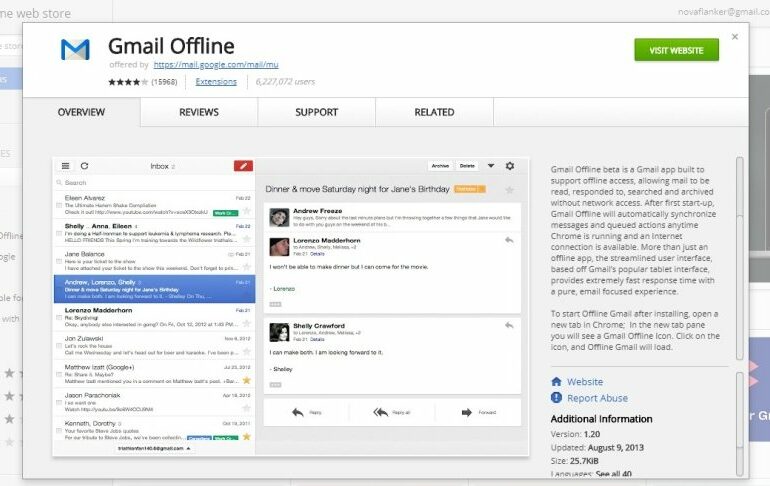Click the exclamation icon beside Report Abuse
The width and height of the screenshot is (770, 486).
coord(556,398)
